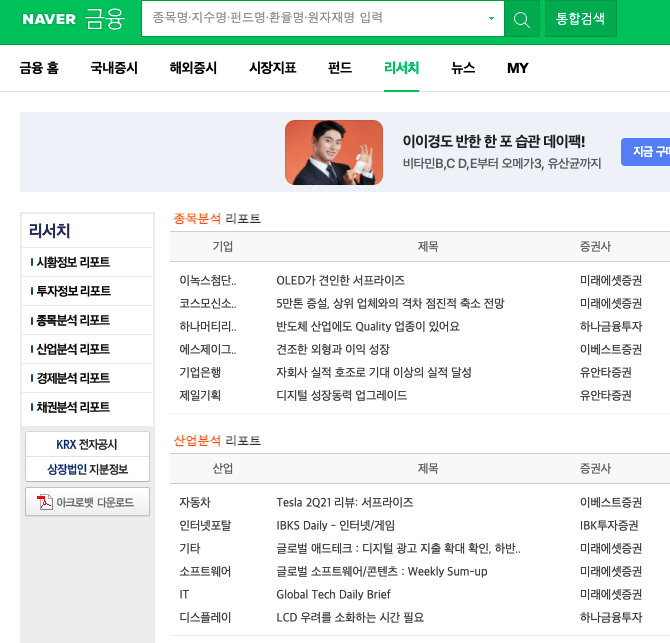Viewport: 670px width, 643px height.
Task: Open the MY tab
Action: [517, 68]
